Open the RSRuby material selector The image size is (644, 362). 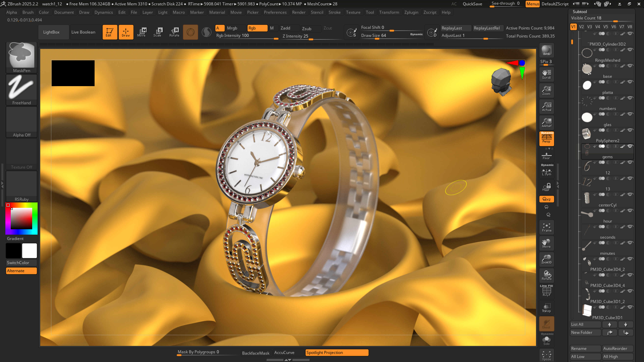point(21,186)
